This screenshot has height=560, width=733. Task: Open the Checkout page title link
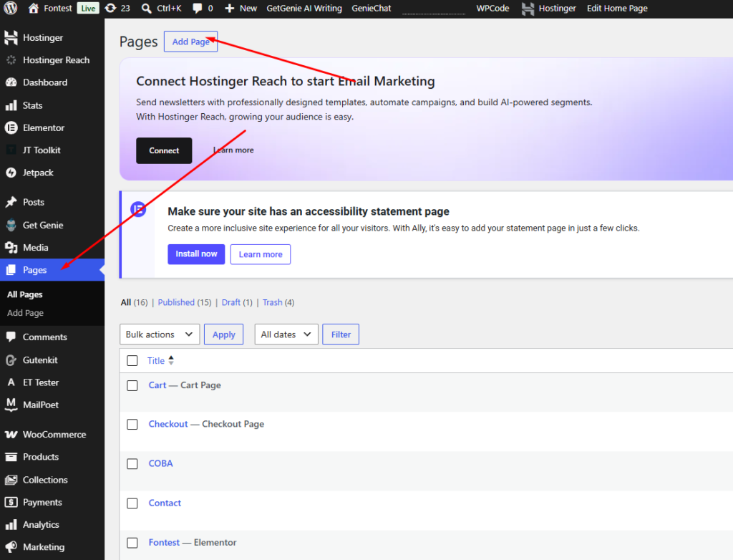point(168,424)
